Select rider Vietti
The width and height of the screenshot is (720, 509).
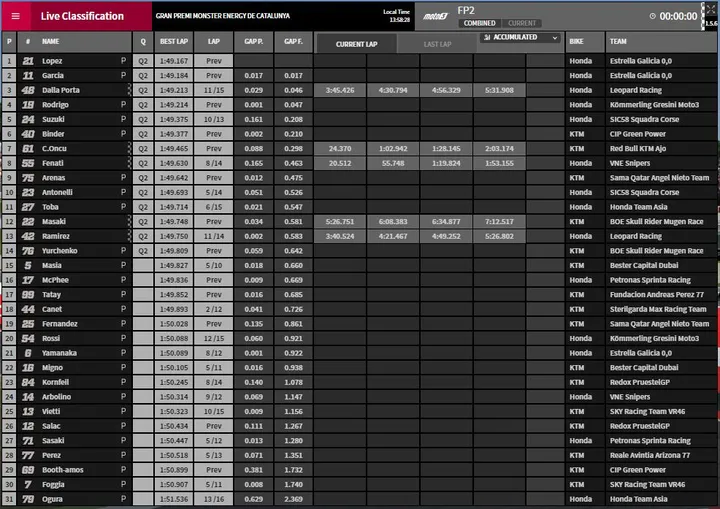point(51,412)
